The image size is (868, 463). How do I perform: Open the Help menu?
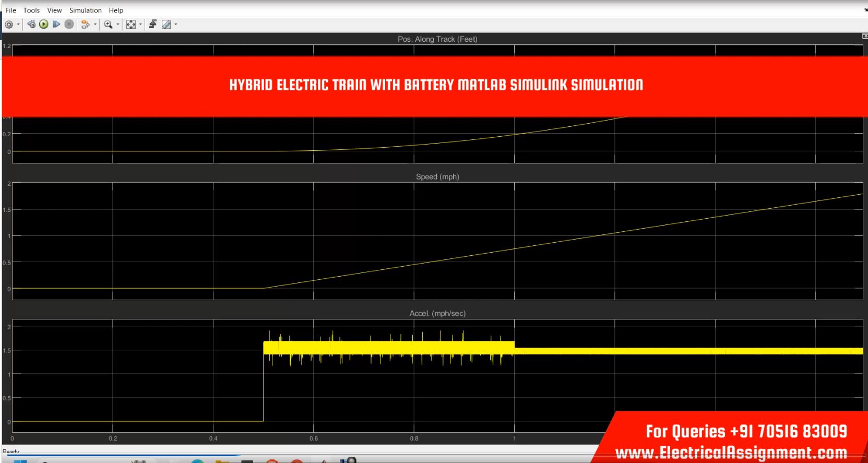point(116,10)
